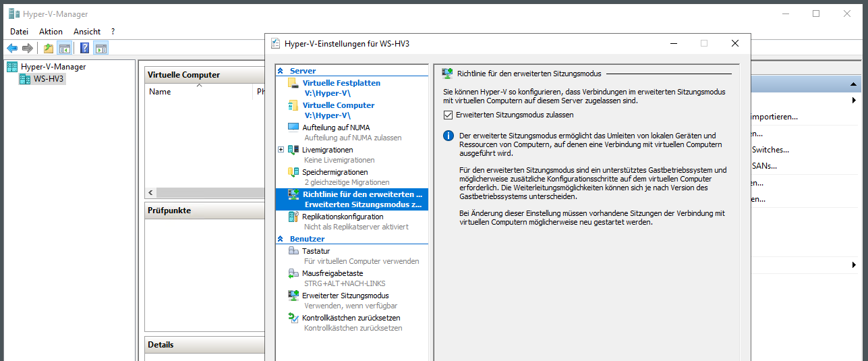Open the ? help menu
This screenshot has width=868, height=361.
pos(113,32)
